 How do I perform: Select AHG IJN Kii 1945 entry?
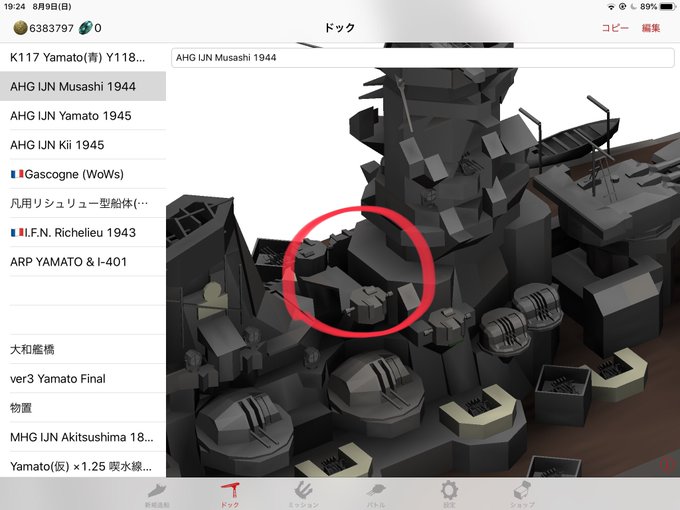[83, 145]
